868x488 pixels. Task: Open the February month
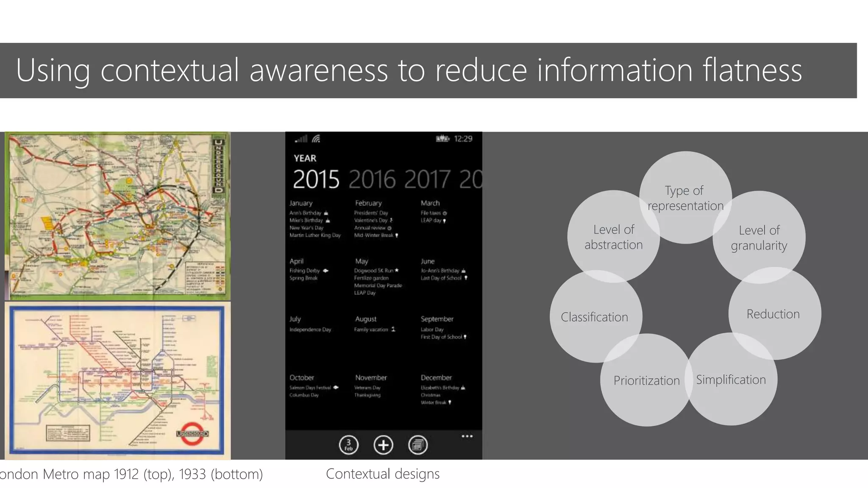pyautogui.click(x=368, y=203)
